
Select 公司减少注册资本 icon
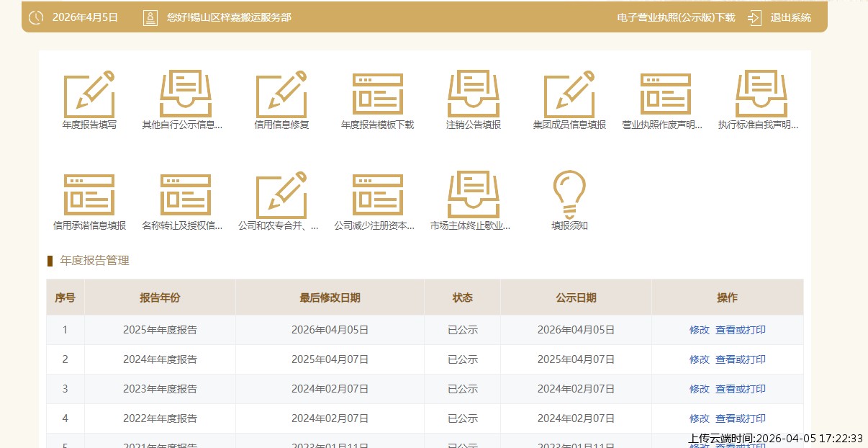[x=377, y=195]
